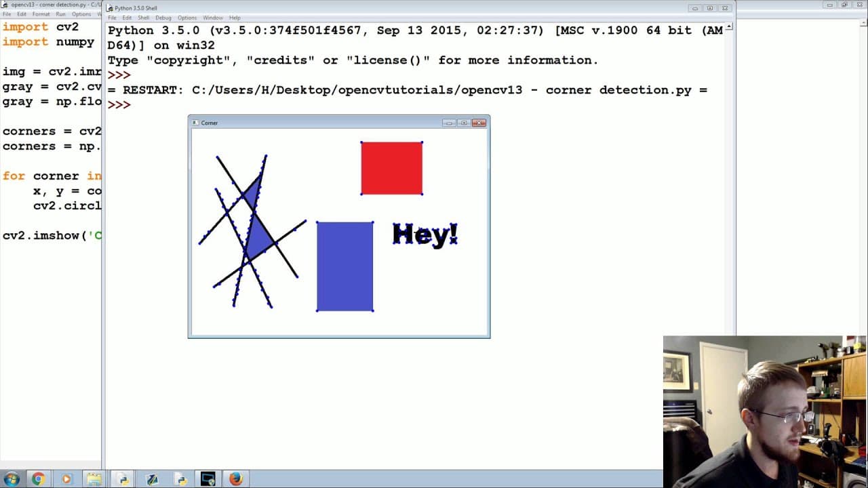Open Windows Media Player from taskbar

click(x=66, y=479)
